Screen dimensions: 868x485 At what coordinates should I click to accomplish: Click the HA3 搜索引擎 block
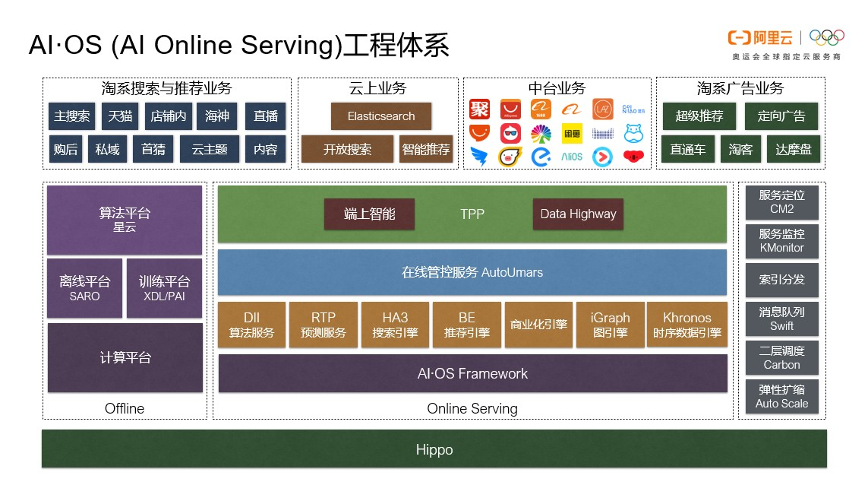click(395, 325)
